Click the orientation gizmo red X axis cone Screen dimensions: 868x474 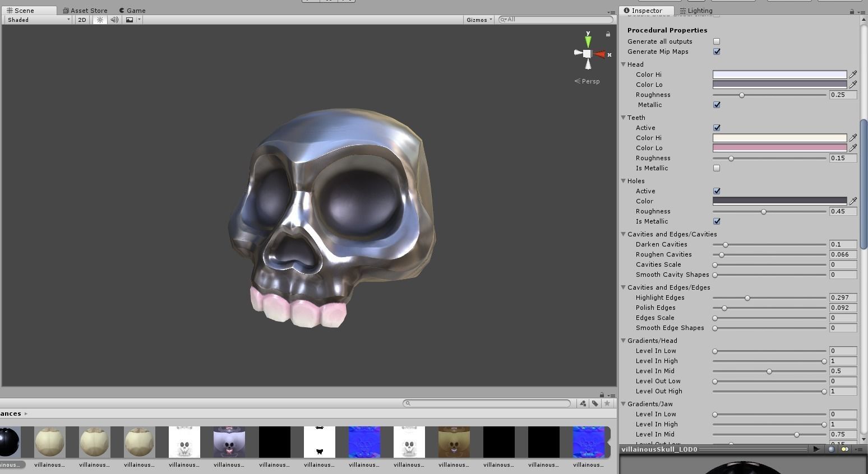tap(601, 54)
